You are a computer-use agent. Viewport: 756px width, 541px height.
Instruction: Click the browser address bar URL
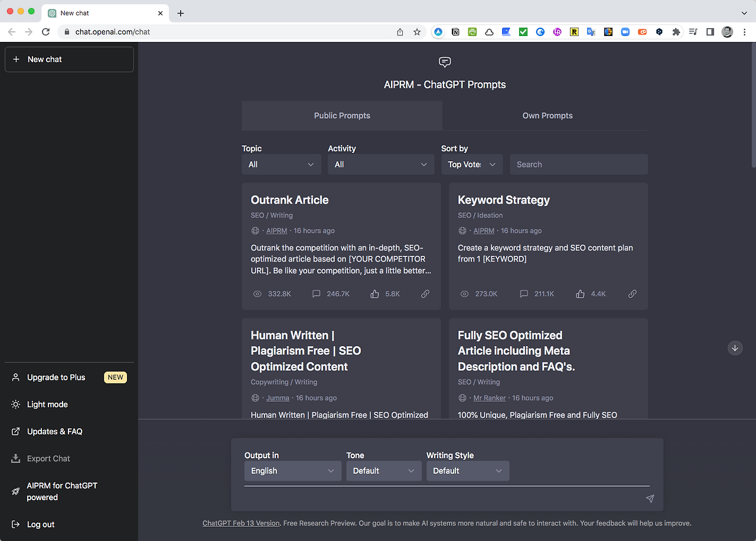(x=113, y=32)
